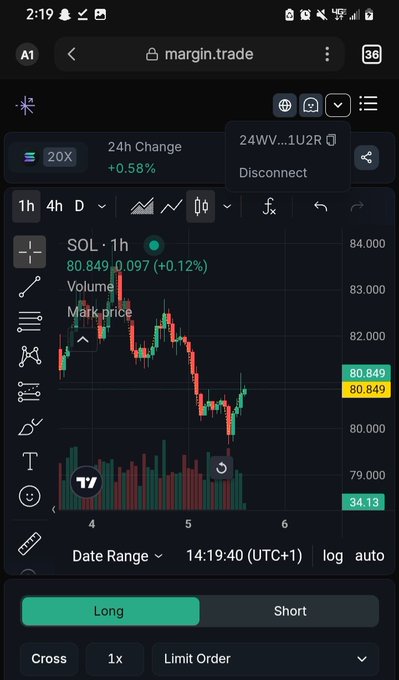Click the yellow 80.849 mark price label
Viewport: 399px width, 680px height.
366,389
